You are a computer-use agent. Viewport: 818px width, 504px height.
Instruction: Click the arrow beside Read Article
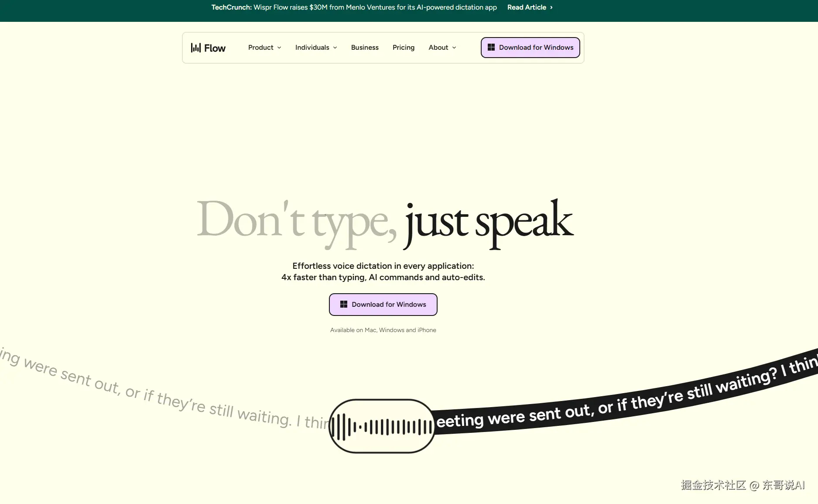[x=551, y=7]
